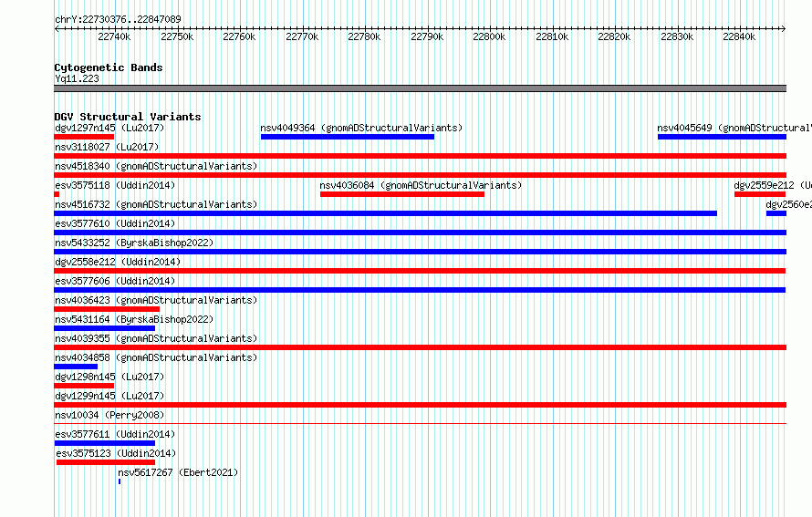Viewport: 812px width, 517px height.
Task: Click the 22800k ruler tick label
Action: [489, 36]
